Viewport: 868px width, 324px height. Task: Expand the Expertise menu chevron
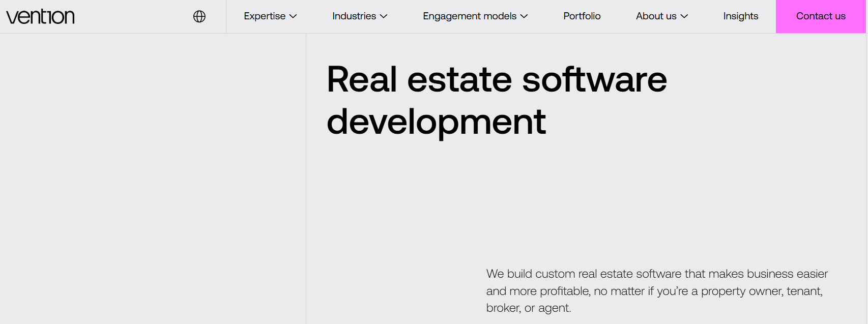pyautogui.click(x=293, y=16)
